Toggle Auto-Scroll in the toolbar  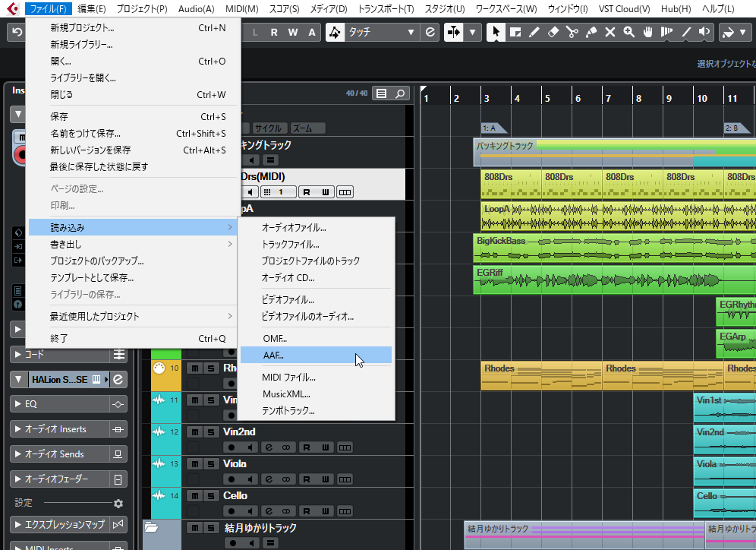454,33
